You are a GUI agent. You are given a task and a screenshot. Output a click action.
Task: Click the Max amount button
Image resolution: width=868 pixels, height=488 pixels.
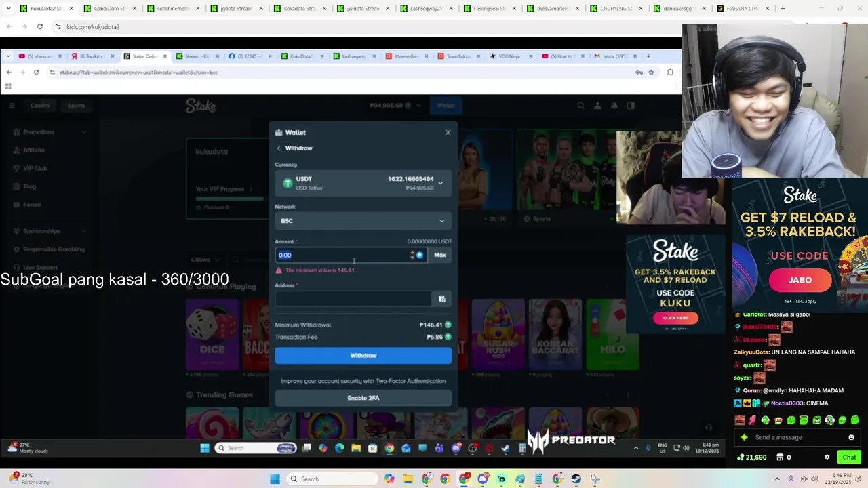tap(440, 255)
